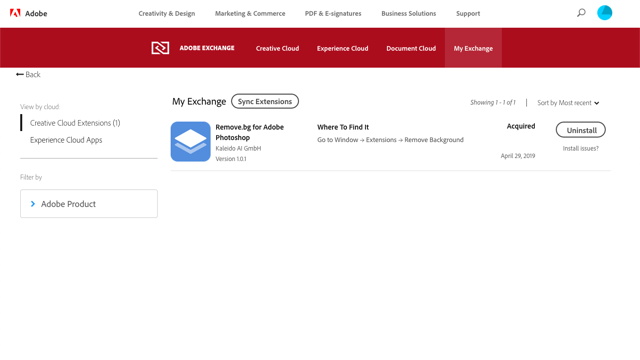Switch to Experience Cloud tab
Image resolution: width=640 pixels, height=360 pixels.
(342, 48)
